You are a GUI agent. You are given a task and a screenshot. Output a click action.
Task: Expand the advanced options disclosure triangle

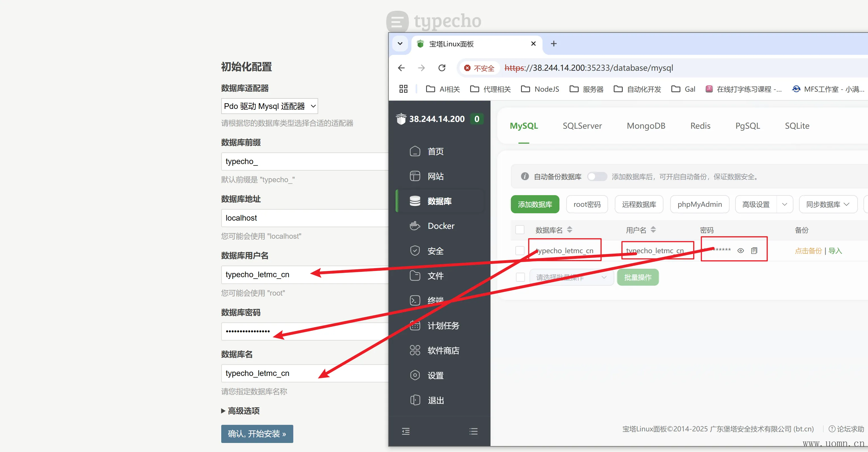pos(223,411)
